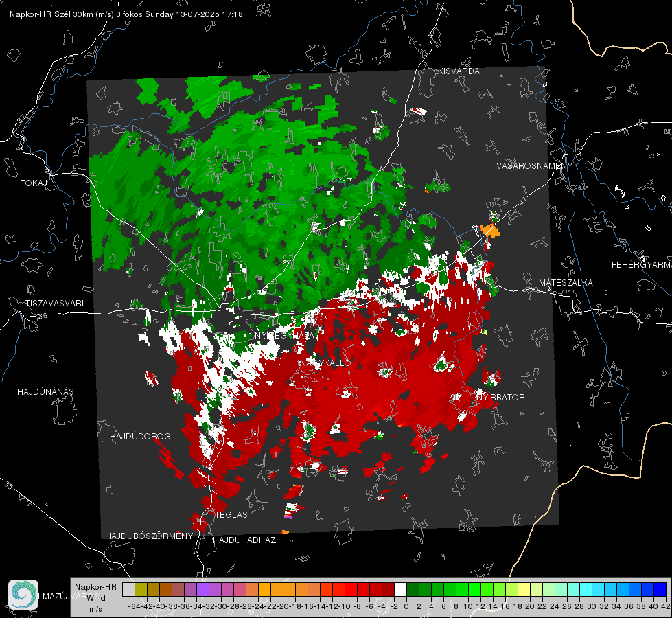Select the NAGYKÁLLÓ label

pyautogui.click(x=325, y=363)
